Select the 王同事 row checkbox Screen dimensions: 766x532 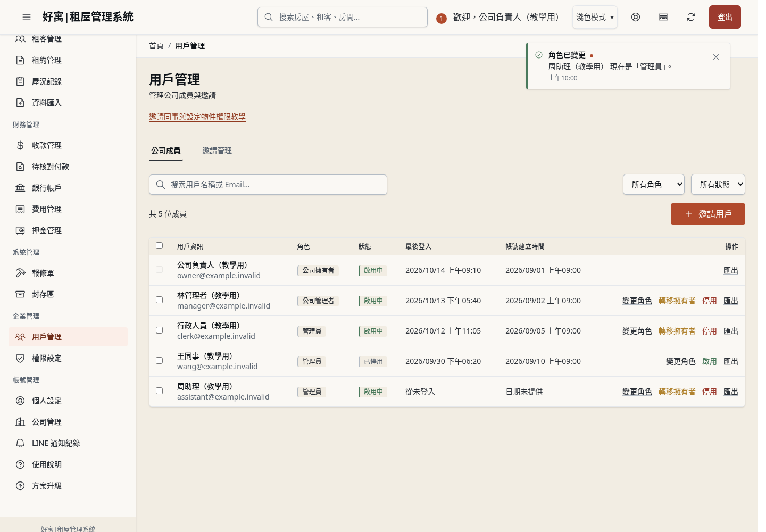pyautogui.click(x=159, y=360)
